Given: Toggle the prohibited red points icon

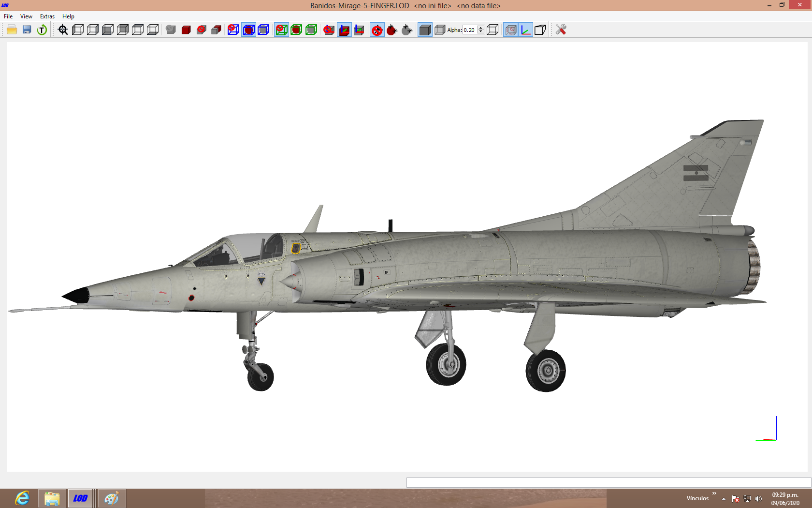Looking at the screenshot, I should 377,30.
